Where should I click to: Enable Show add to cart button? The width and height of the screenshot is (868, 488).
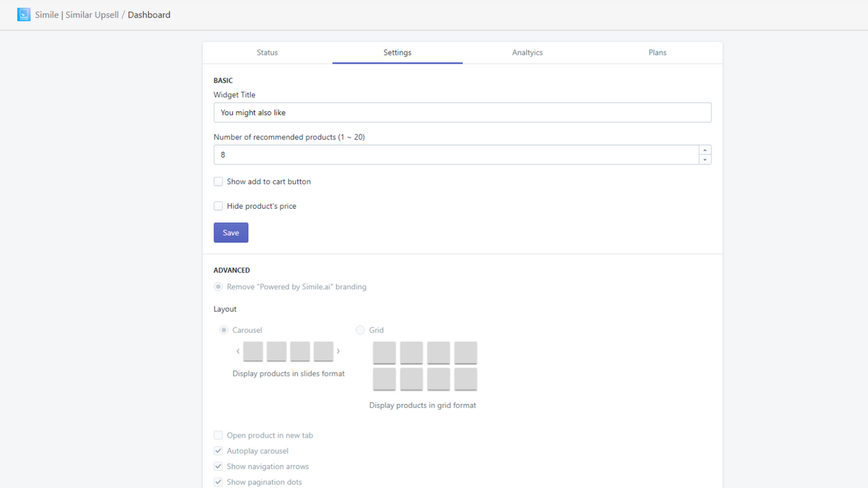click(218, 182)
